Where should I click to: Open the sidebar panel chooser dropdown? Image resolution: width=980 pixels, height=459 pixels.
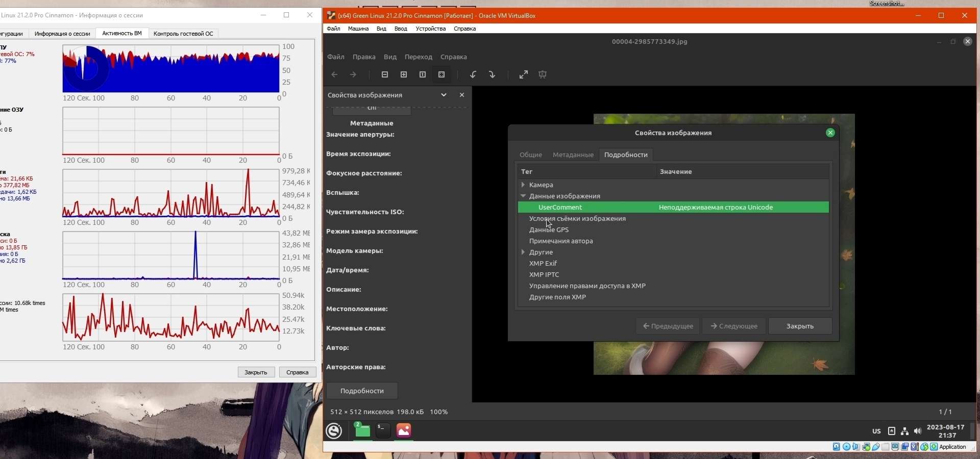pyautogui.click(x=444, y=95)
